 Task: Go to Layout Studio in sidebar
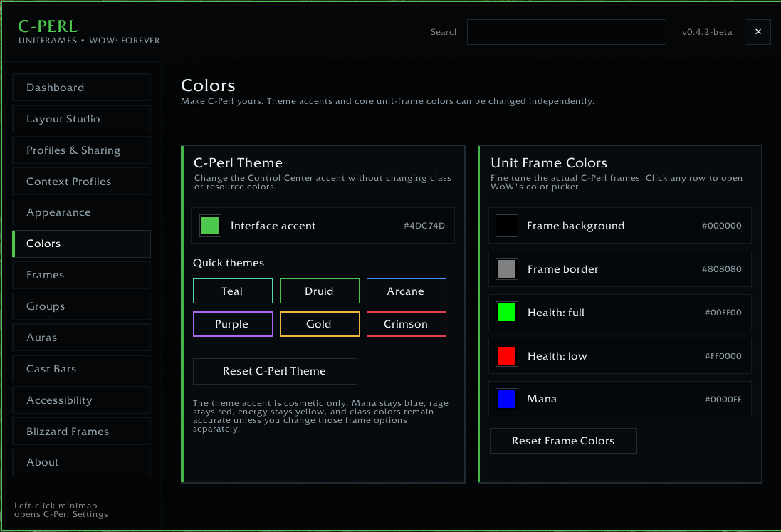point(82,119)
